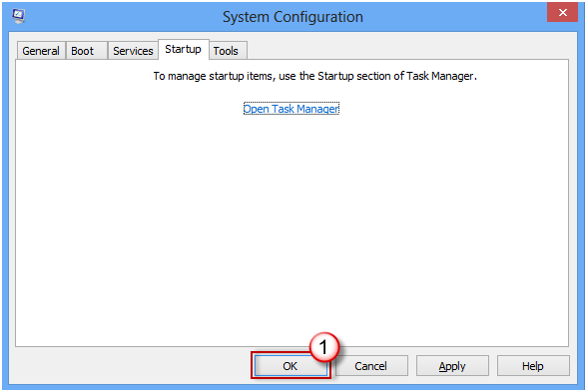587x392 pixels.
Task: Apply the configuration changes
Action: click(x=452, y=366)
